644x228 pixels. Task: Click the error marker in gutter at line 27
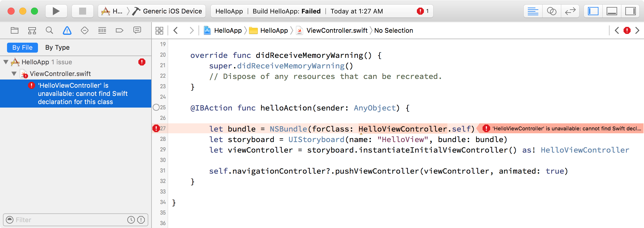coord(156,128)
